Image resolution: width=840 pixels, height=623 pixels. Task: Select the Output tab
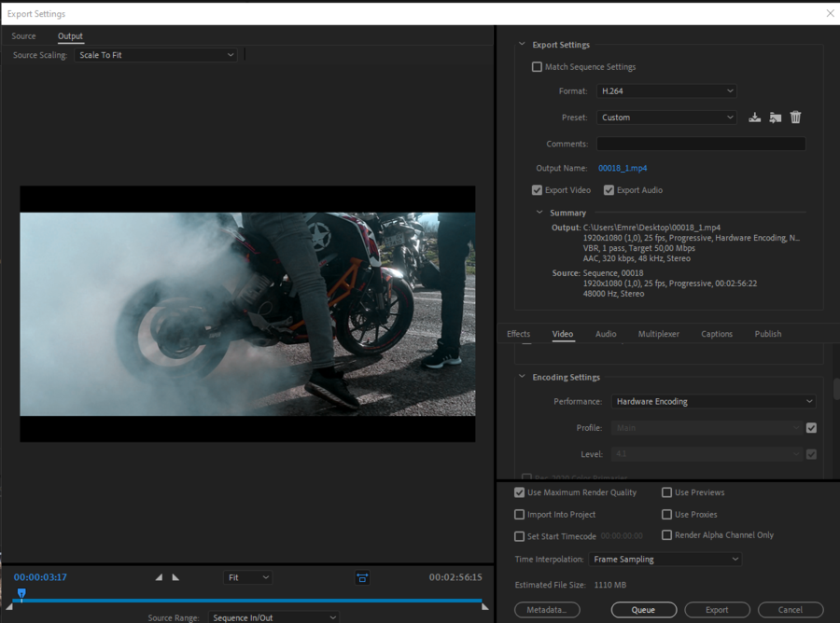click(70, 35)
